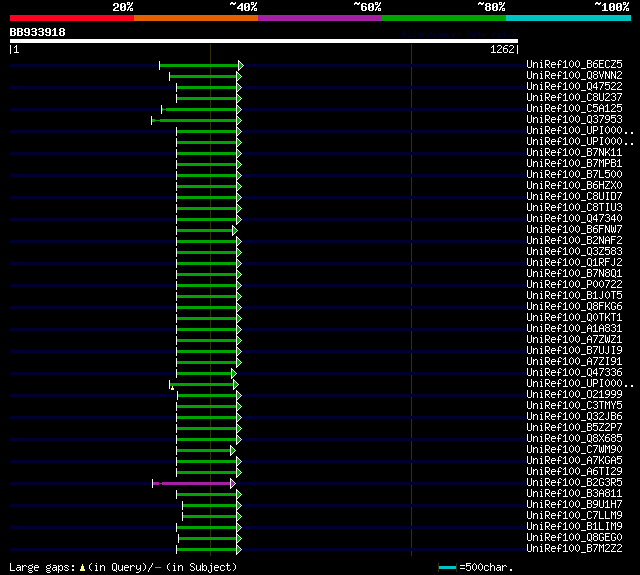Open hit UniRef100_Q47522

[574, 86]
